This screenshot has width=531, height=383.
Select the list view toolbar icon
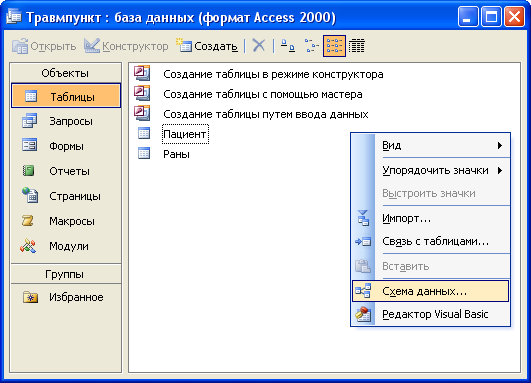[334, 46]
